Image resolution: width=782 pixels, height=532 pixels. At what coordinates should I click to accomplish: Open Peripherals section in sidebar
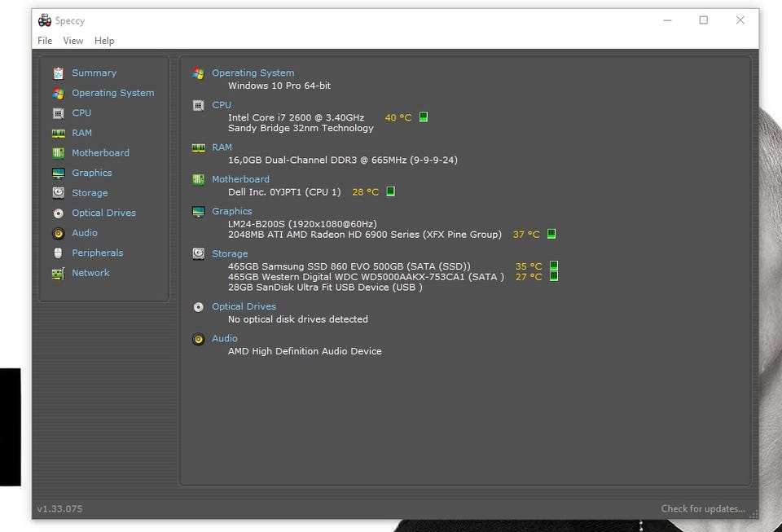click(x=97, y=253)
